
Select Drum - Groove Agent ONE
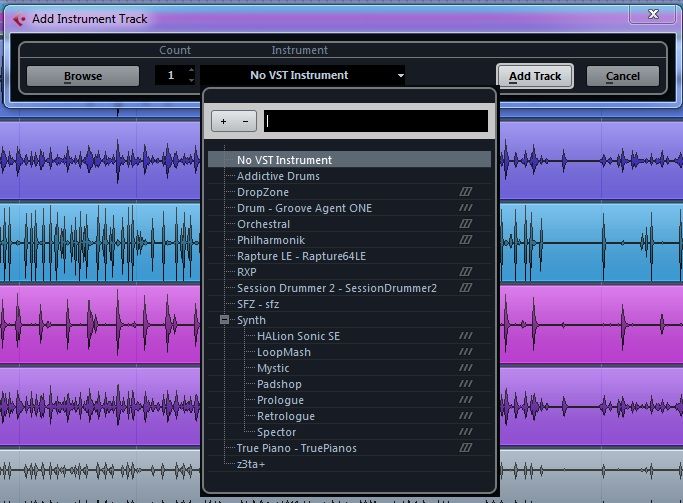pos(349,208)
